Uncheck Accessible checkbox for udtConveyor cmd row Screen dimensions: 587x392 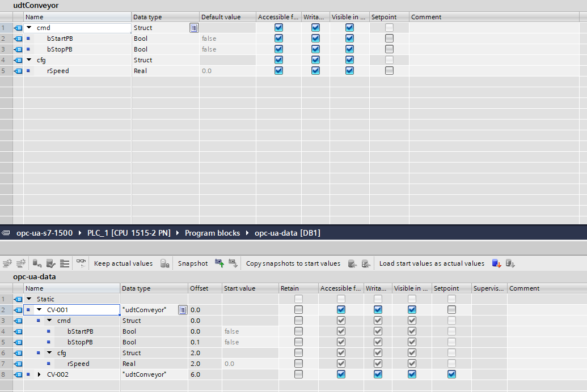coord(278,27)
